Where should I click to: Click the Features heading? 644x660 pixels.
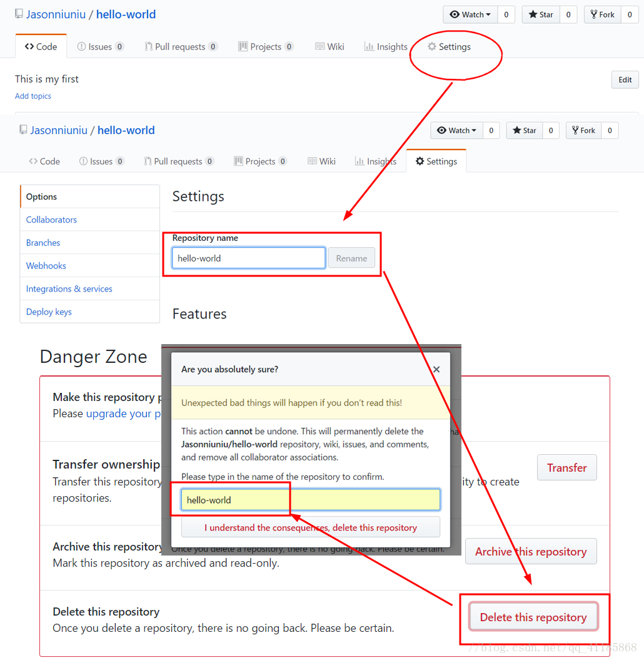[199, 314]
